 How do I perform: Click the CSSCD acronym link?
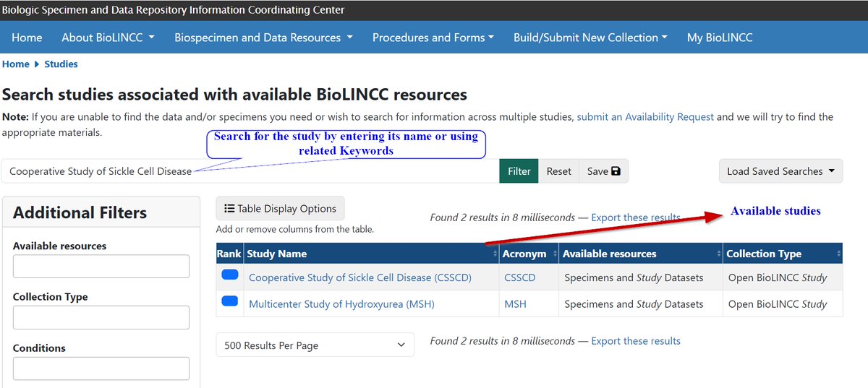coord(520,277)
